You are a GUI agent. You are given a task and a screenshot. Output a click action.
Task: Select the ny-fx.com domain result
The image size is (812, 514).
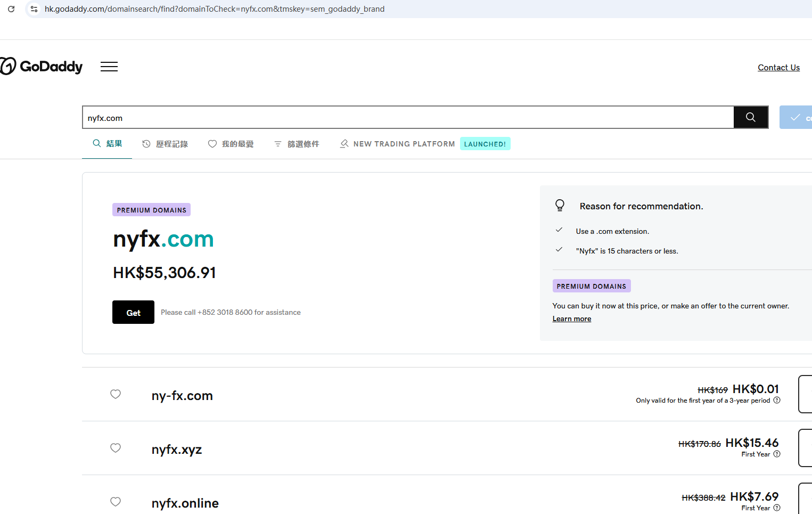[x=182, y=396]
